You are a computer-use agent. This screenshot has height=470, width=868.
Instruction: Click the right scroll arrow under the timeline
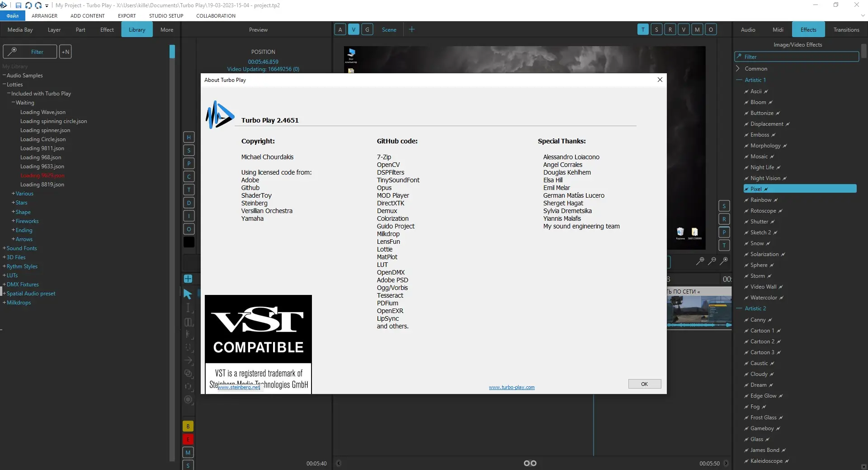726,463
